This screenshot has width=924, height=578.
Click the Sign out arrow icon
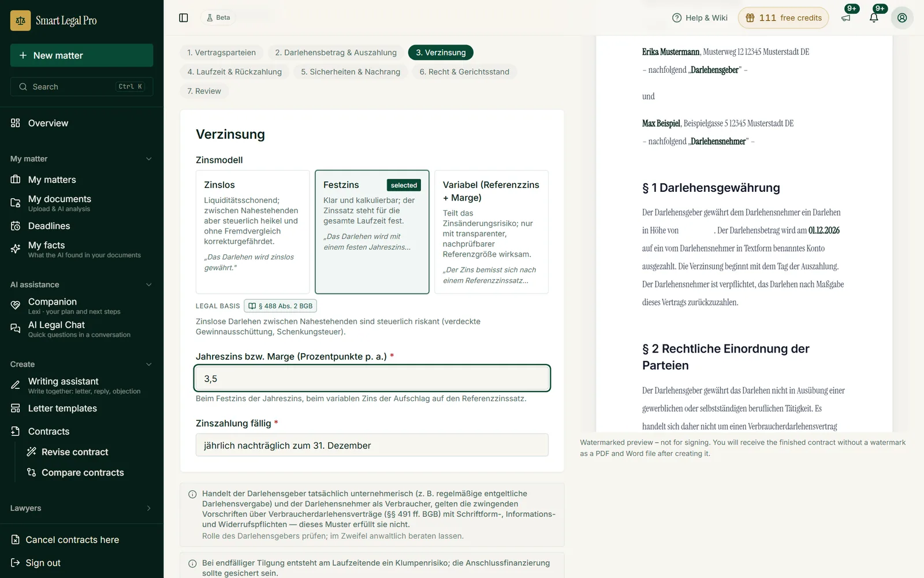pyautogui.click(x=16, y=563)
